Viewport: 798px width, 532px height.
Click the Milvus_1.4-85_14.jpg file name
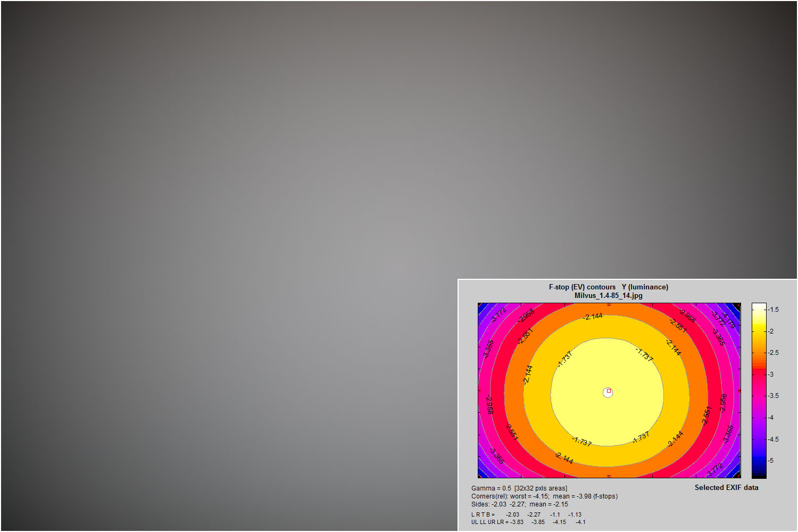[x=608, y=295]
